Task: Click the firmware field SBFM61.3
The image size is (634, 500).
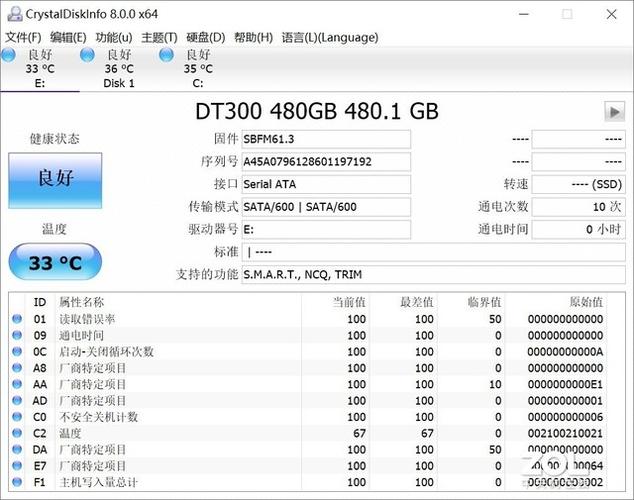Action: pyautogui.click(x=326, y=139)
